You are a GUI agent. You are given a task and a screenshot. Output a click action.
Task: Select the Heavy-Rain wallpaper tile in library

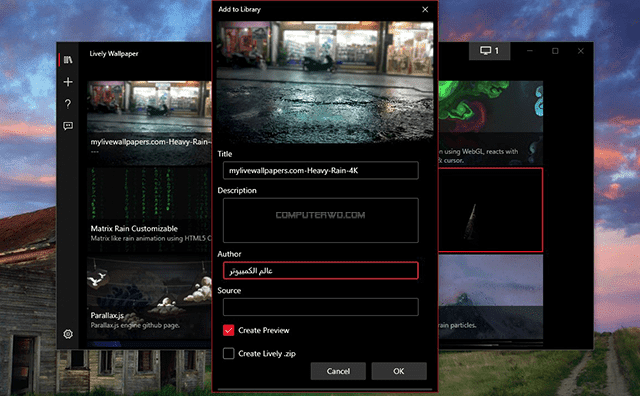[149, 122]
